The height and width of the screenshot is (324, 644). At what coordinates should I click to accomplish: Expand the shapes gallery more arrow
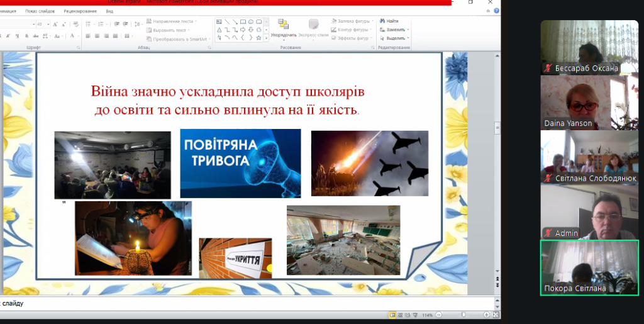tap(266, 38)
